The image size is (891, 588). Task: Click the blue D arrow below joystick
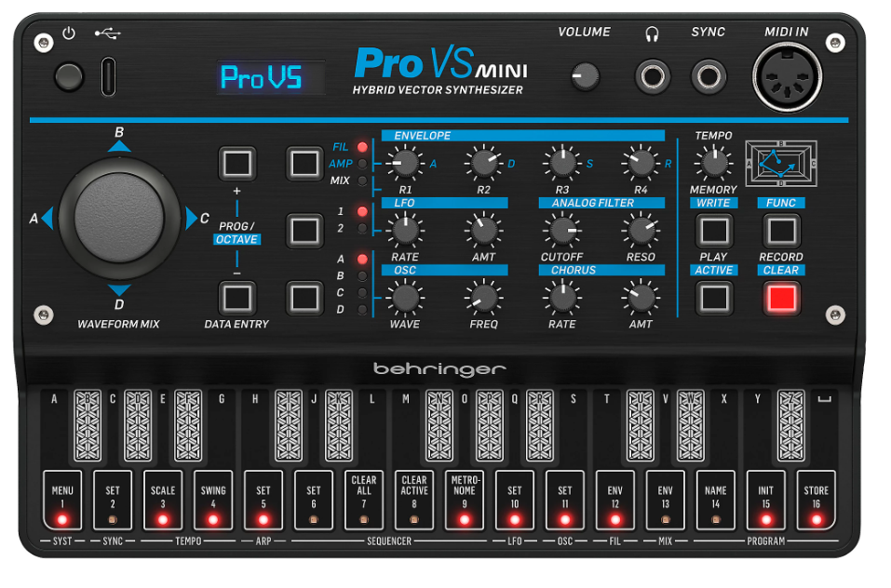click(x=119, y=290)
